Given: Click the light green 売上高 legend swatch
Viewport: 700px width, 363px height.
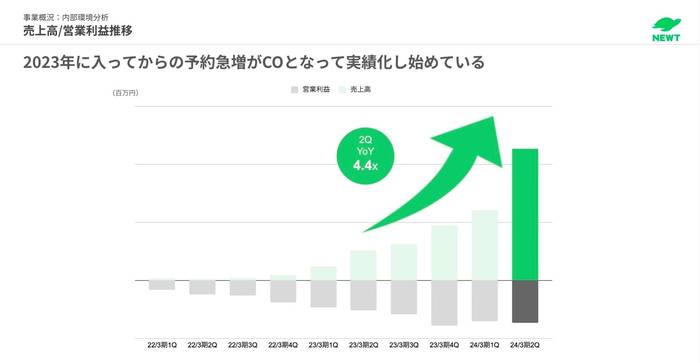Looking at the screenshot, I should tap(342, 90).
